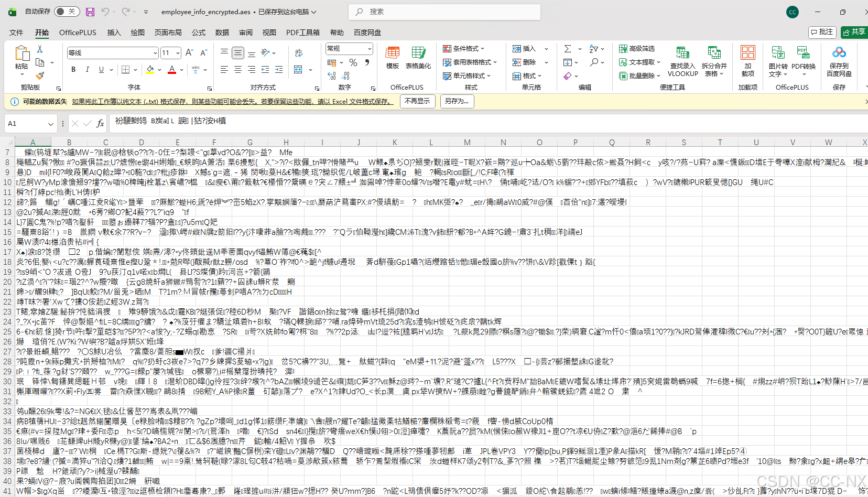This screenshot has height=497, width=868.
Task: Click the Decrease font size icon
Action: [203, 52]
